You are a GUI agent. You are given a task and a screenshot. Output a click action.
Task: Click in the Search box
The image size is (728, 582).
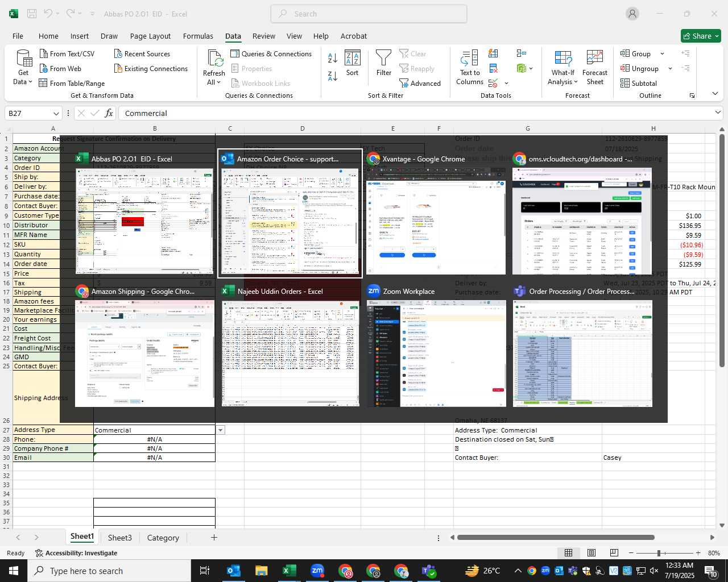[369, 14]
